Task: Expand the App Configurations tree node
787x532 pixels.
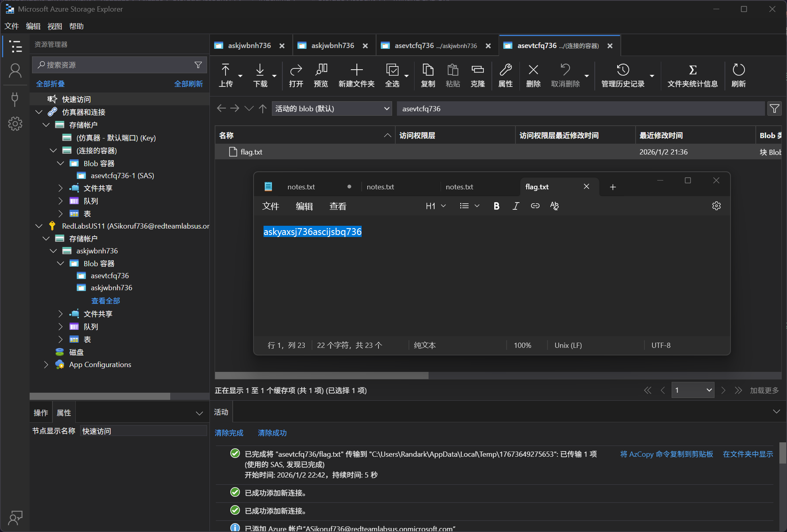Action: (46, 365)
